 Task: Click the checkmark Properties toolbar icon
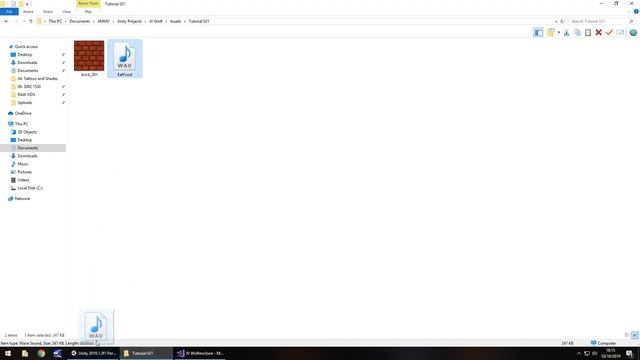(609, 33)
